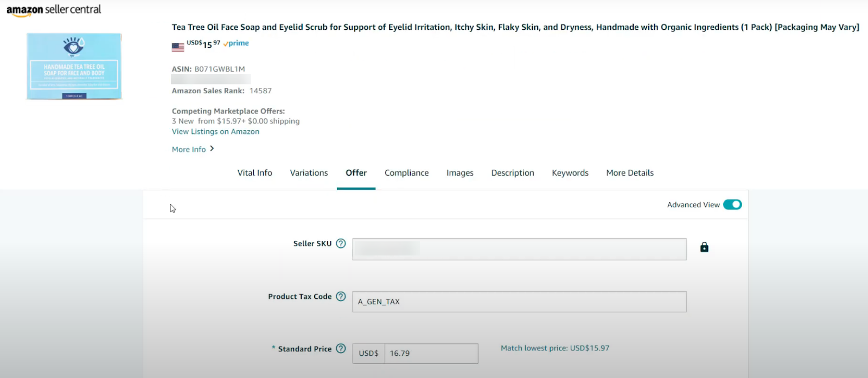Go to the Compliance tab
Viewport: 868px width, 378px height.
(x=407, y=173)
